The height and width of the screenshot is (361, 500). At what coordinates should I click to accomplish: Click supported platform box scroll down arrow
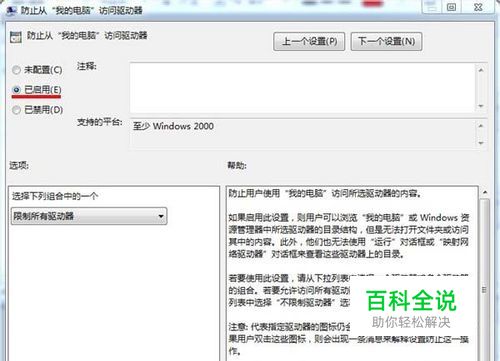tap(481, 143)
